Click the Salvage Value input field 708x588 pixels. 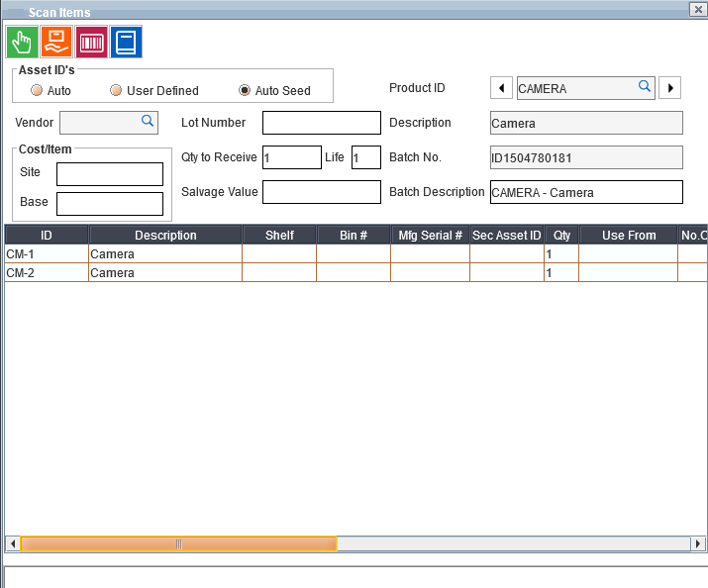point(321,192)
